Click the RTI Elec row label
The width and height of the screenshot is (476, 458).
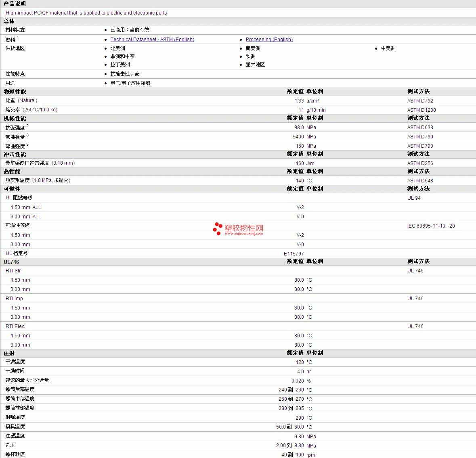pyautogui.click(x=15, y=326)
